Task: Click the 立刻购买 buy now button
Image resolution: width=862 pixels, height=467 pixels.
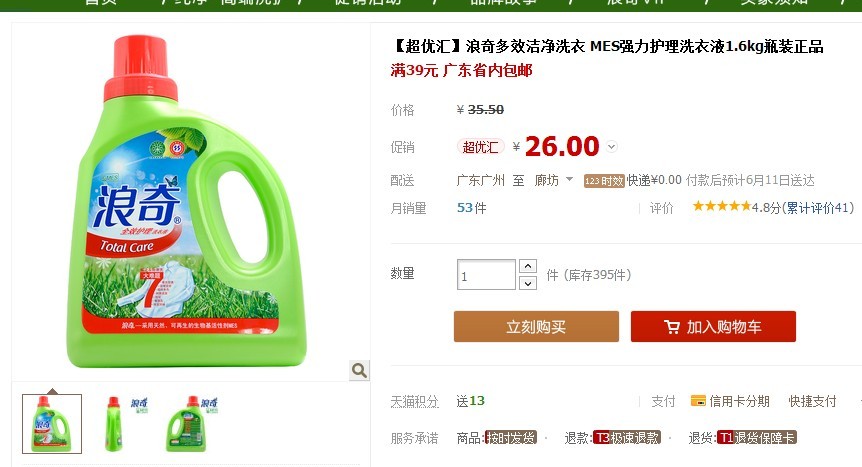Action: pyautogui.click(x=536, y=327)
